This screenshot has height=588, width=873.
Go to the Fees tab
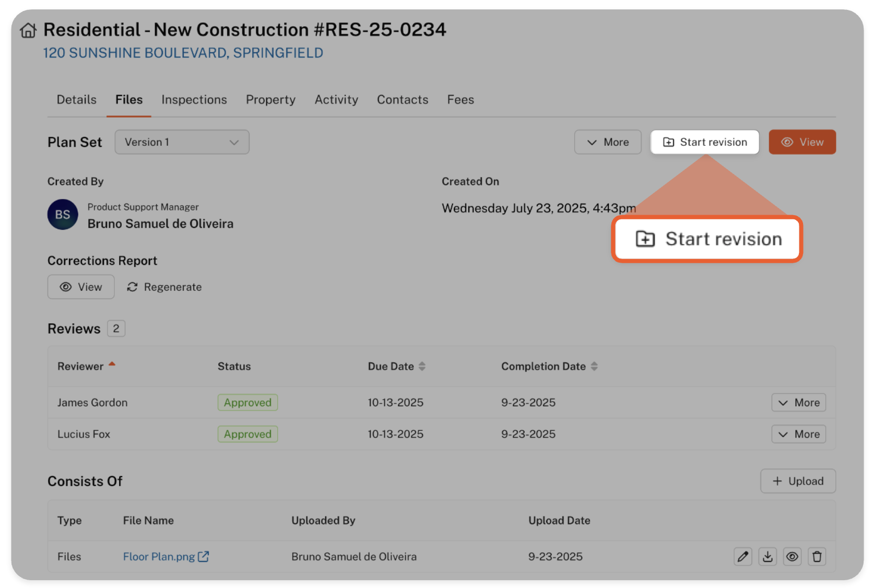point(461,100)
